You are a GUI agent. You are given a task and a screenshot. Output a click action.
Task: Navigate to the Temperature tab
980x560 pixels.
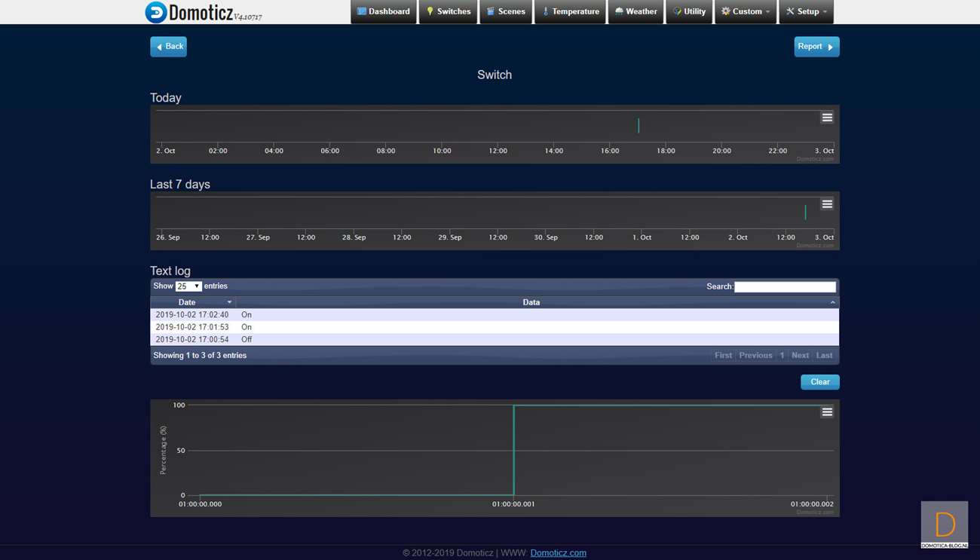coord(571,12)
